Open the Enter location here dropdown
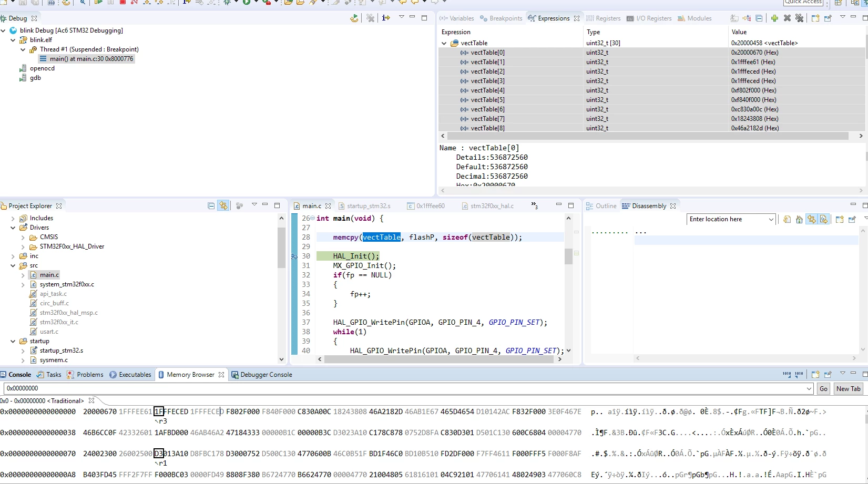This screenshot has width=868, height=484. (771, 219)
